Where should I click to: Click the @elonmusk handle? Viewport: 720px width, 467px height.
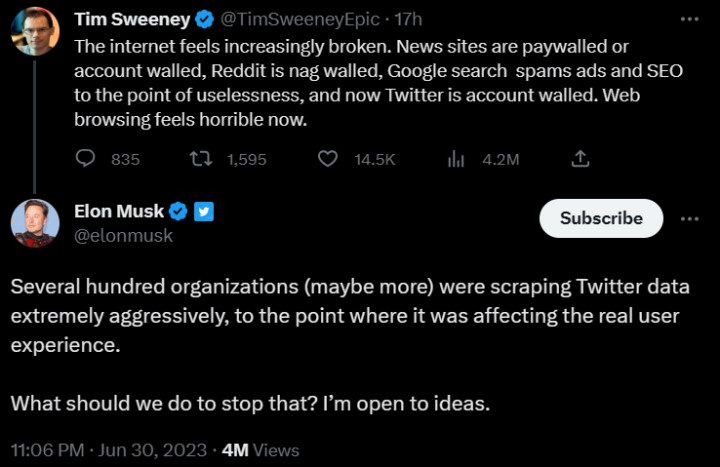point(124,236)
